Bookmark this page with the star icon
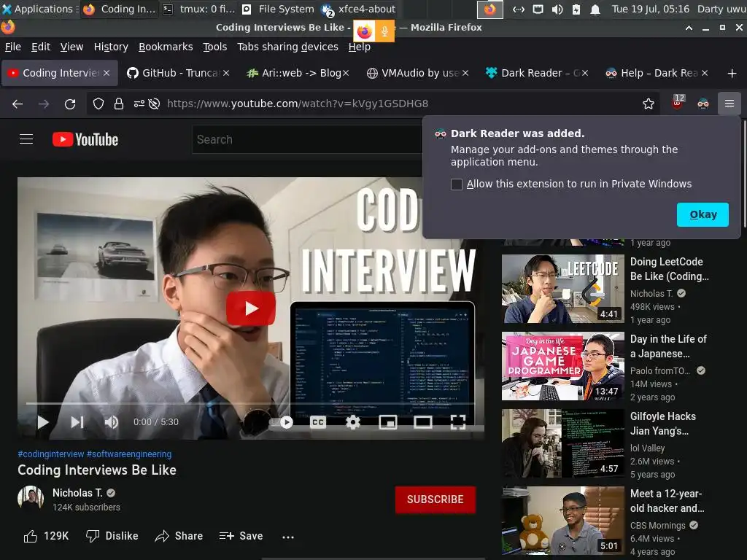 (648, 104)
